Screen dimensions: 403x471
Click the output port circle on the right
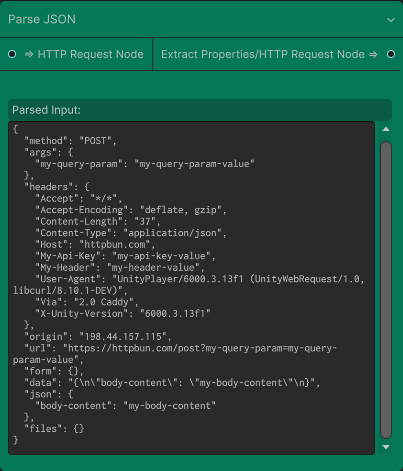coord(391,54)
